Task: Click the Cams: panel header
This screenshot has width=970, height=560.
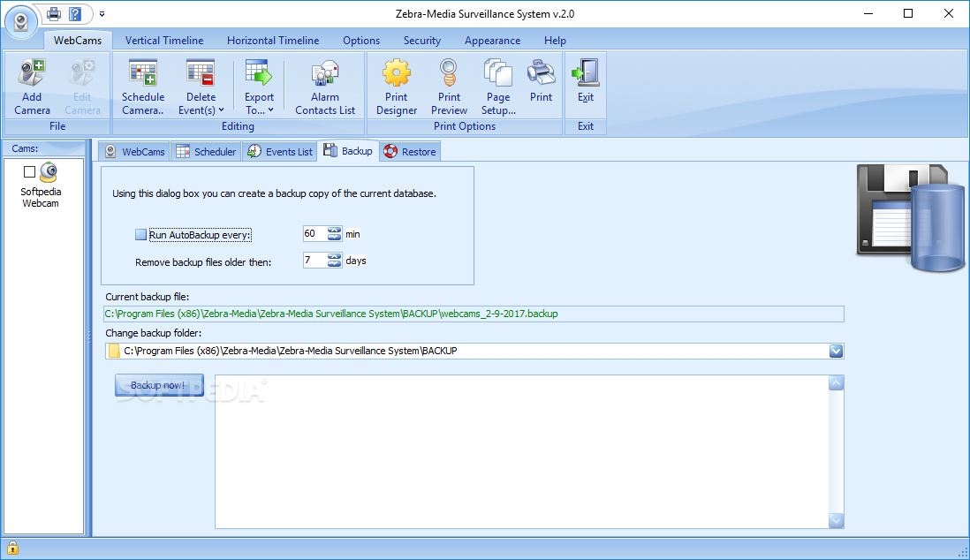Action: [x=43, y=148]
